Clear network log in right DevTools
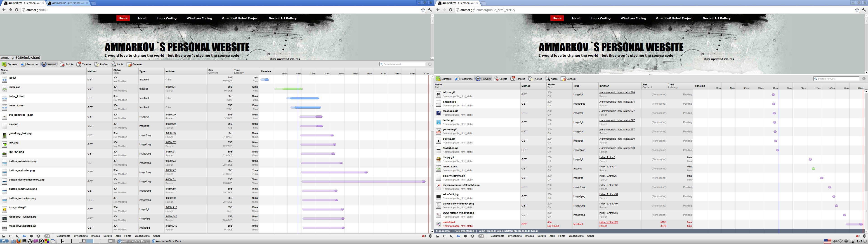 pos(472,236)
